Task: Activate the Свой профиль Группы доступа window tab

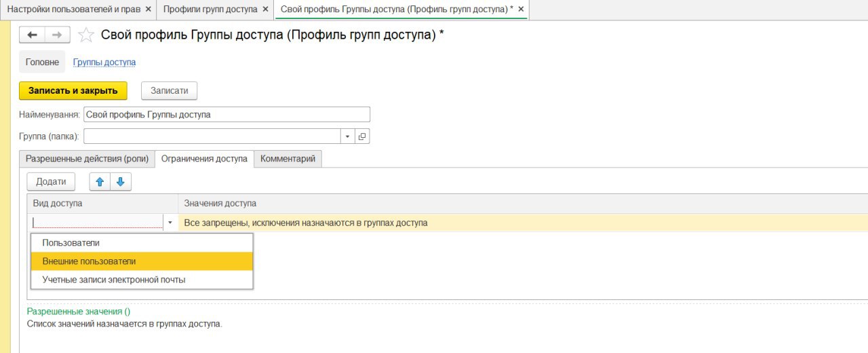Action: (401, 10)
